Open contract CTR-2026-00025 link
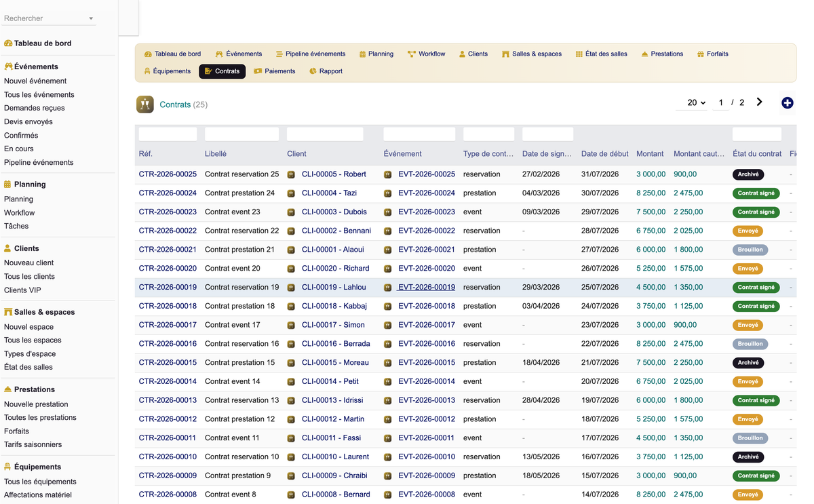The image size is (814, 504). pos(168,174)
